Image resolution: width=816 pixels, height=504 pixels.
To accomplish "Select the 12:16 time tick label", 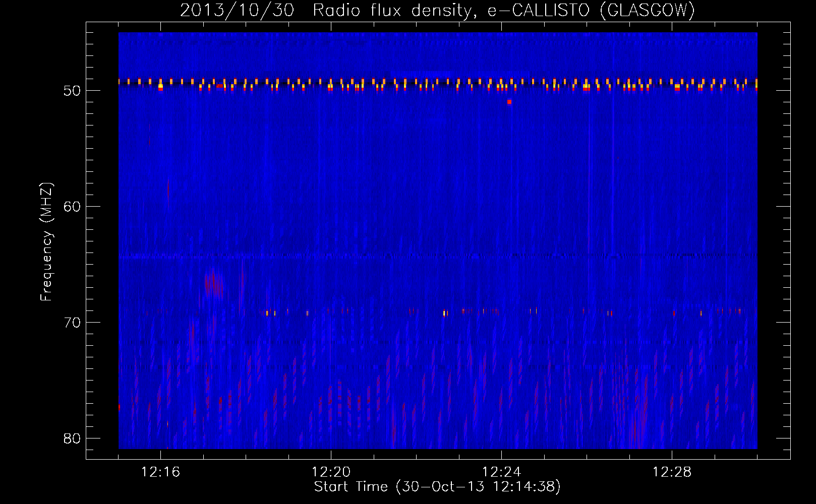I will pyautogui.click(x=160, y=472).
